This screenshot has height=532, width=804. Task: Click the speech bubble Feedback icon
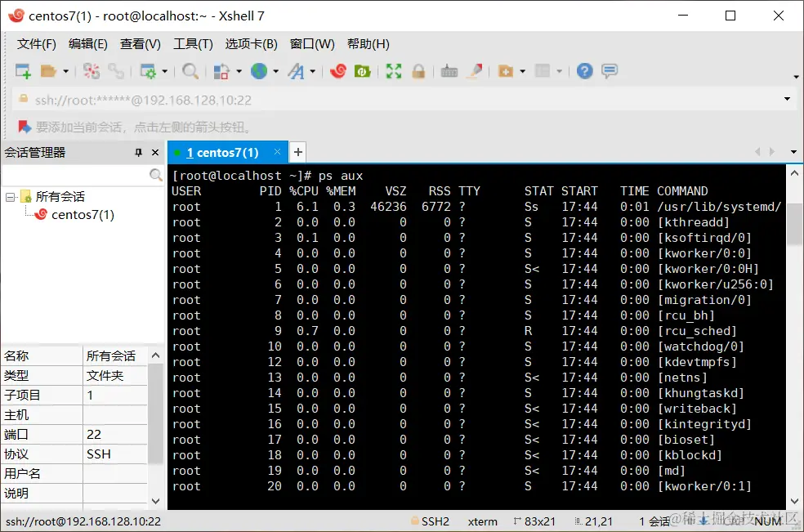pyautogui.click(x=610, y=71)
